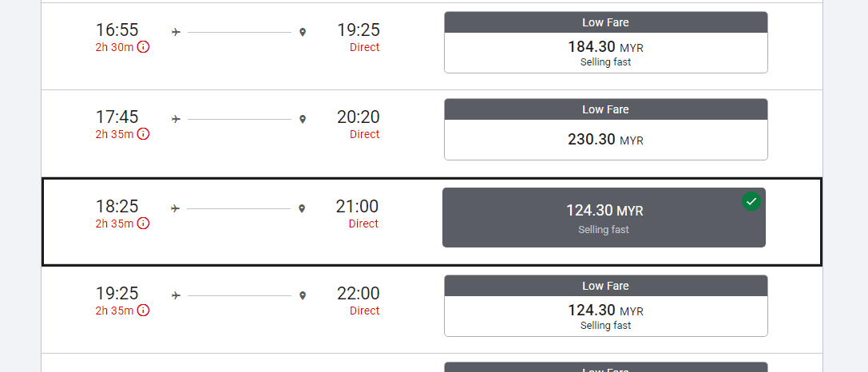Click info icon beside 16:55 flight duration

tap(143, 47)
